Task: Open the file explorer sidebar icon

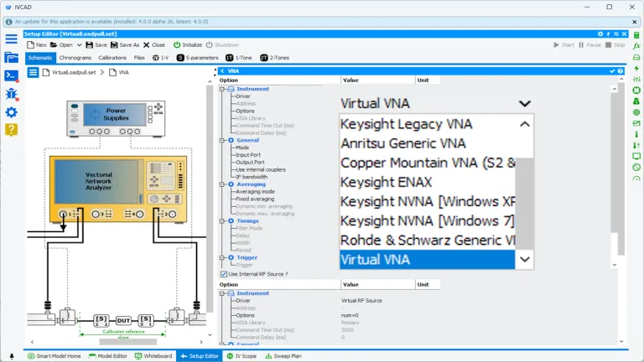Action: click(x=11, y=58)
